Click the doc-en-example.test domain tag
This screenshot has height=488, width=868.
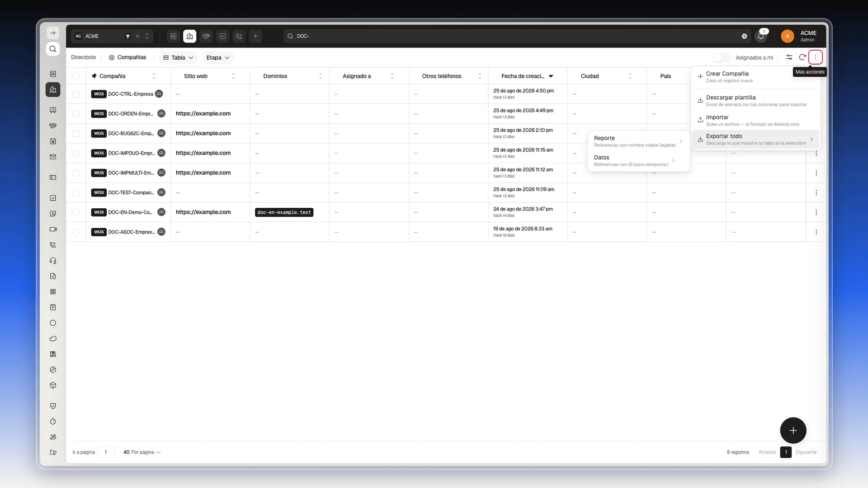tap(284, 212)
